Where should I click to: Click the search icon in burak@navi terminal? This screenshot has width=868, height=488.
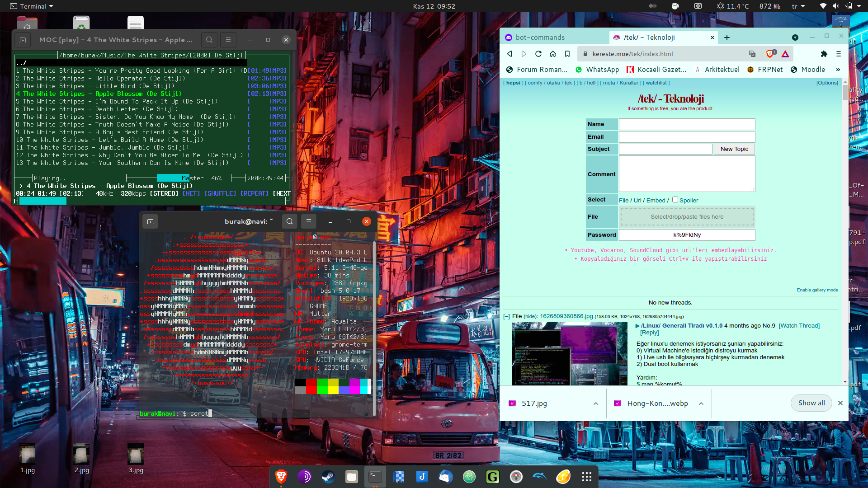click(290, 221)
